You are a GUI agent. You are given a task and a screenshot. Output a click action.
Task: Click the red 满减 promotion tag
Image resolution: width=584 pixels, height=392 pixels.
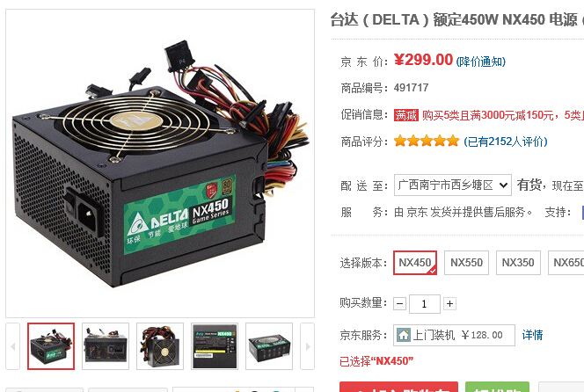(x=406, y=115)
